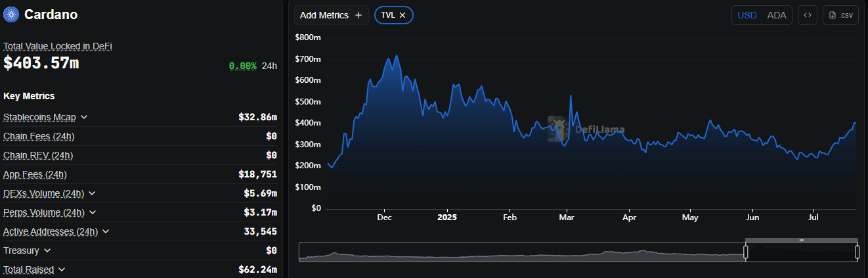868x278 pixels.
Task: Click the $32.86m stablecoins value
Action: pyautogui.click(x=257, y=117)
